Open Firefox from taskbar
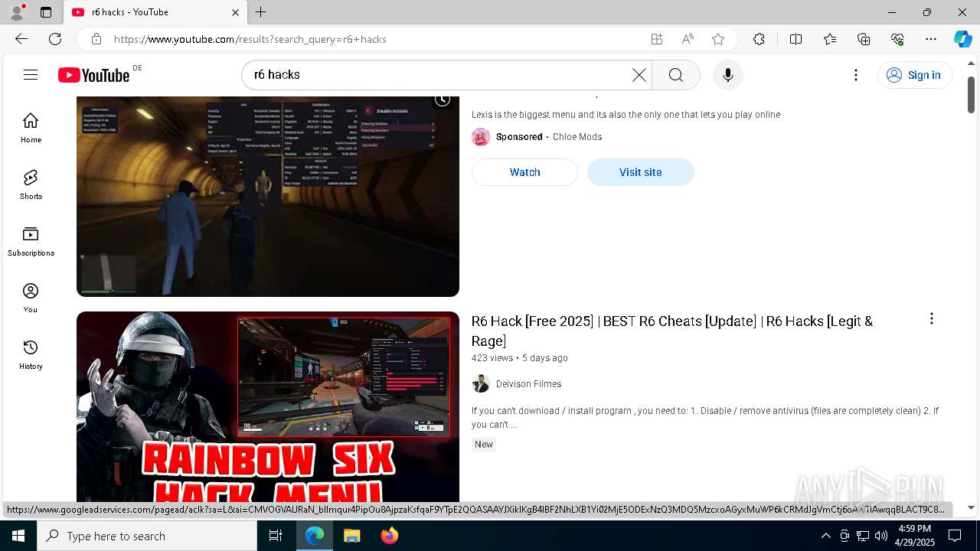 click(x=390, y=536)
